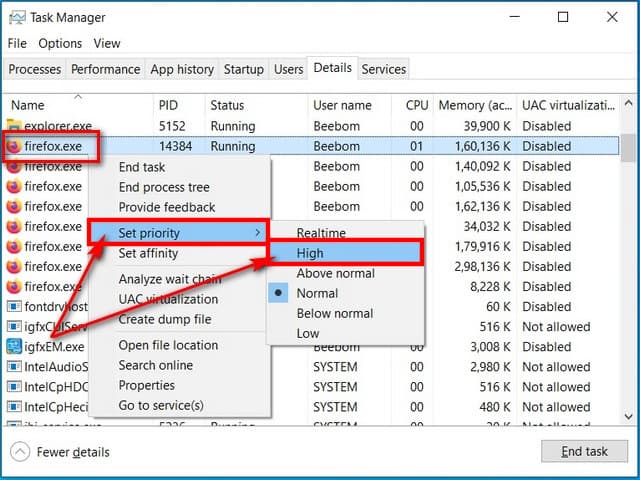640x480 pixels.
Task: Switch to the App history tab
Action: click(182, 69)
